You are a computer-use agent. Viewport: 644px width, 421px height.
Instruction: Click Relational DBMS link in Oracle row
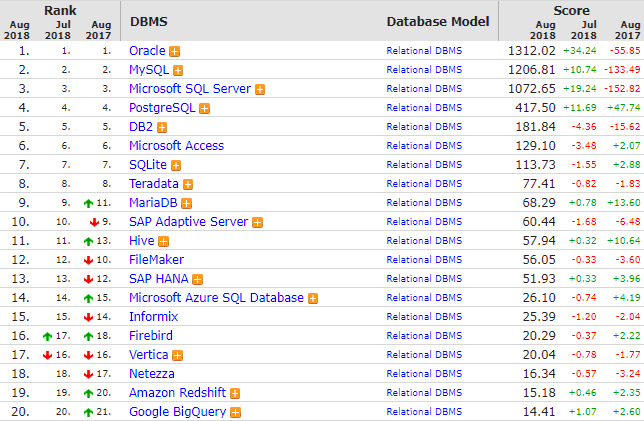pos(424,51)
